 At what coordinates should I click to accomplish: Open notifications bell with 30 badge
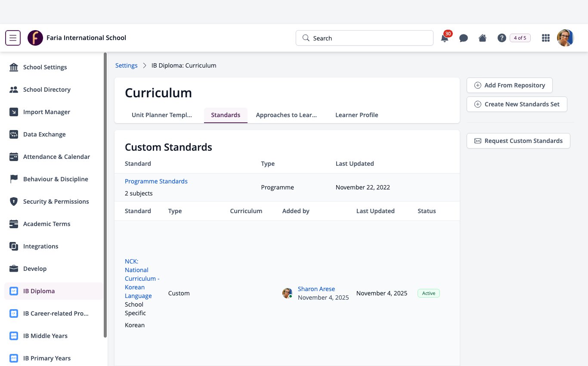(x=445, y=38)
